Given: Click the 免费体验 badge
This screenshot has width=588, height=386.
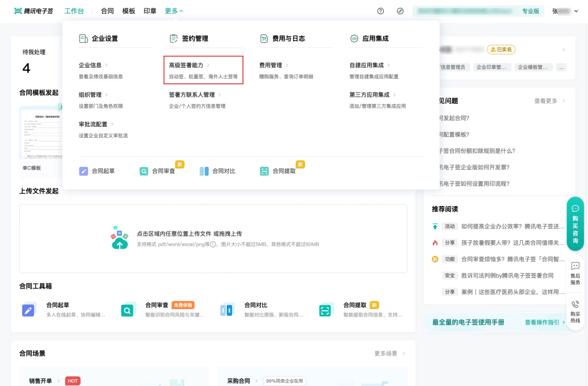Looking at the screenshot, I should click(183, 305).
